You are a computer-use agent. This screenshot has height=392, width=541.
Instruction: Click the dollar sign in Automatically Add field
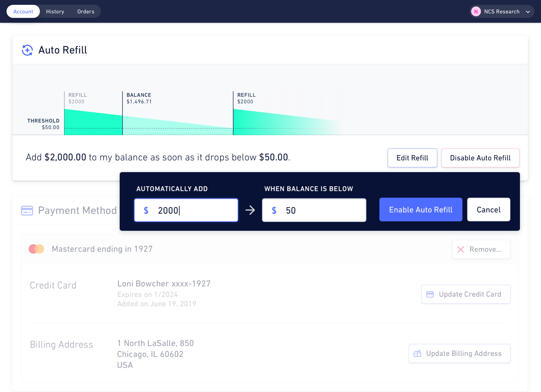coord(146,210)
